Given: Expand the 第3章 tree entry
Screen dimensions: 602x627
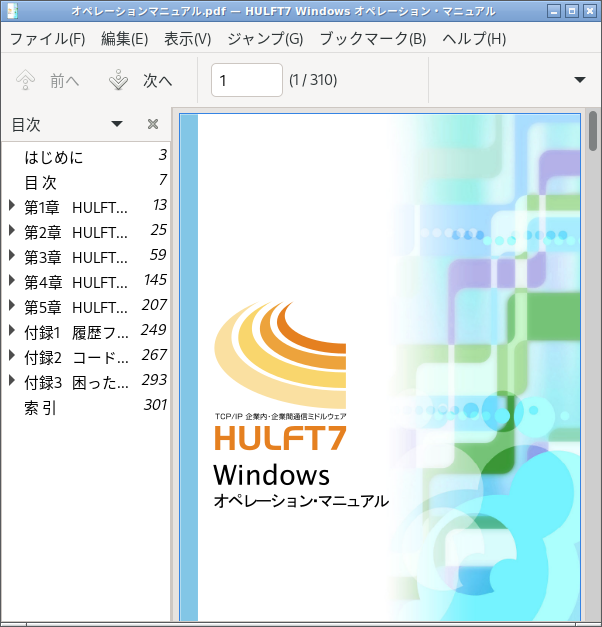Looking at the screenshot, I should [12, 256].
